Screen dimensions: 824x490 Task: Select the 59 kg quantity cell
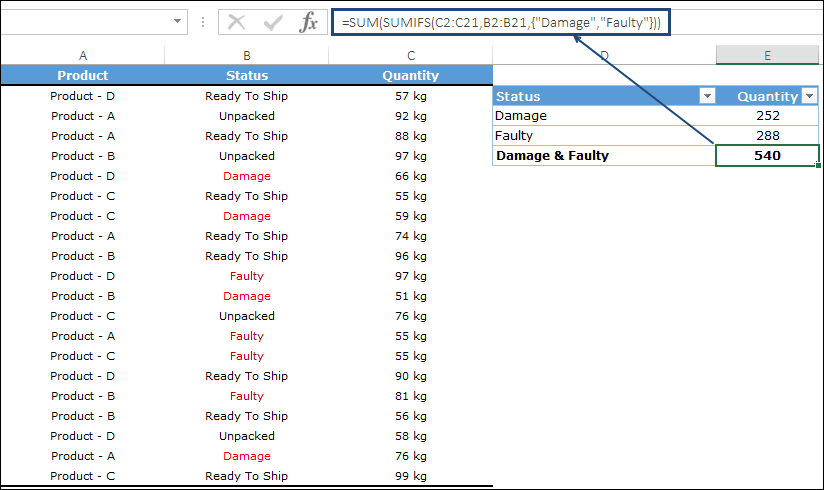point(410,216)
